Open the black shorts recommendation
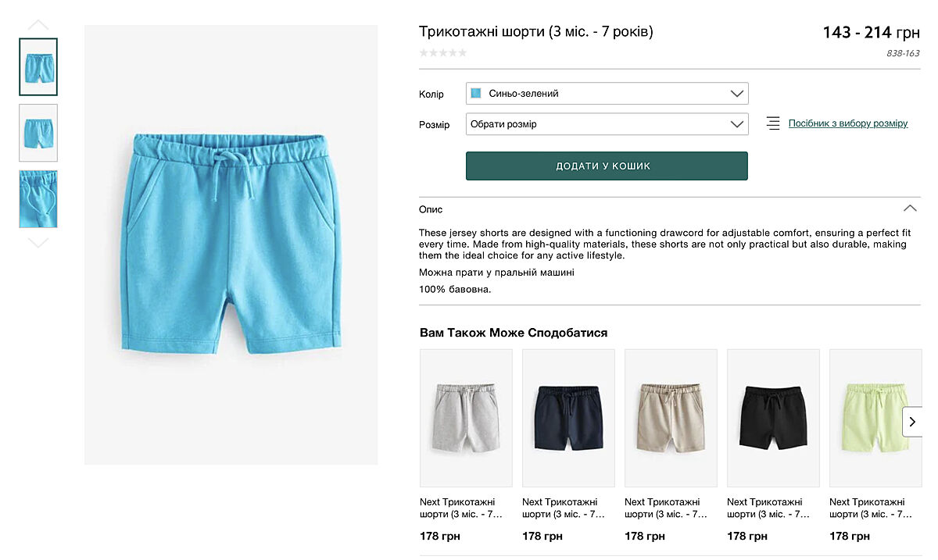Viewport: 938px width, 560px height. pos(773,418)
